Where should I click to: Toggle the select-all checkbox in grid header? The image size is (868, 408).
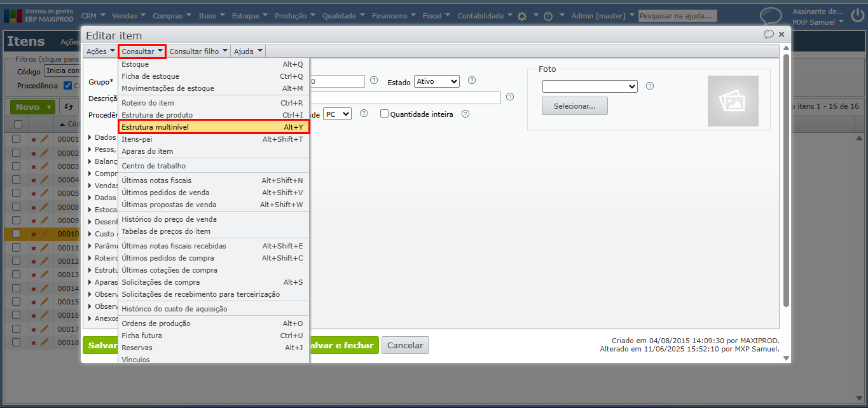[x=18, y=124]
